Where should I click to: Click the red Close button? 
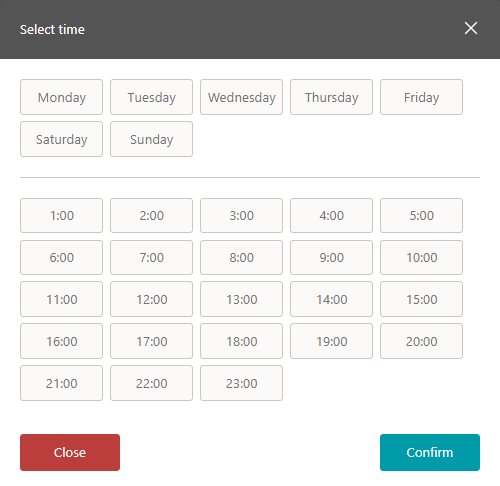tap(70, 452)
